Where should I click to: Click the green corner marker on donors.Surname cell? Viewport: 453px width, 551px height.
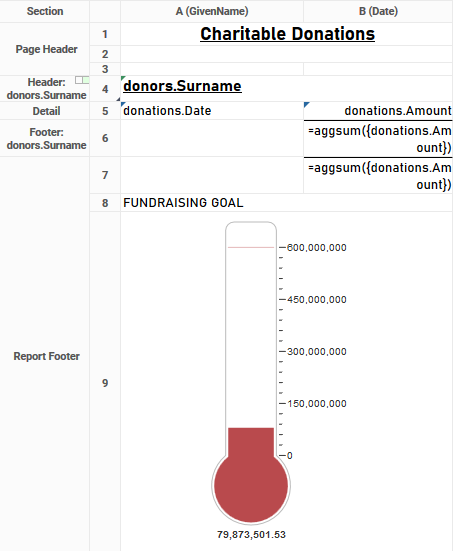pos(123,78)
